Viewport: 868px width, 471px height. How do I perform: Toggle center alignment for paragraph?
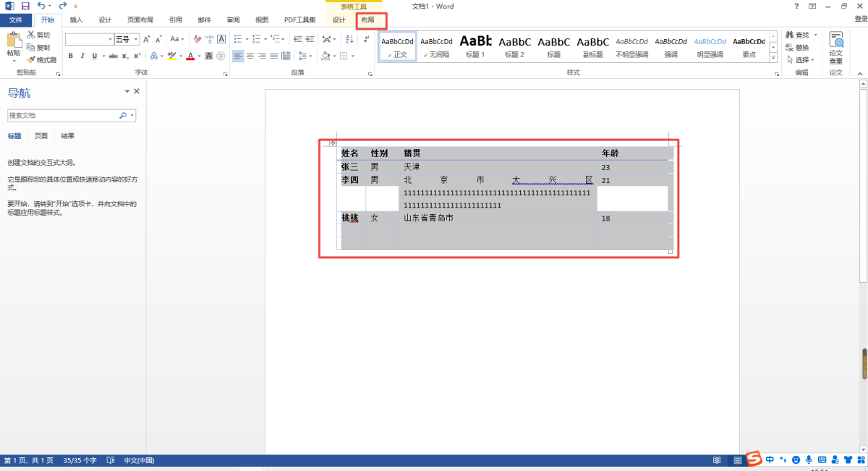pyautogui.click(x=250, y=56)
